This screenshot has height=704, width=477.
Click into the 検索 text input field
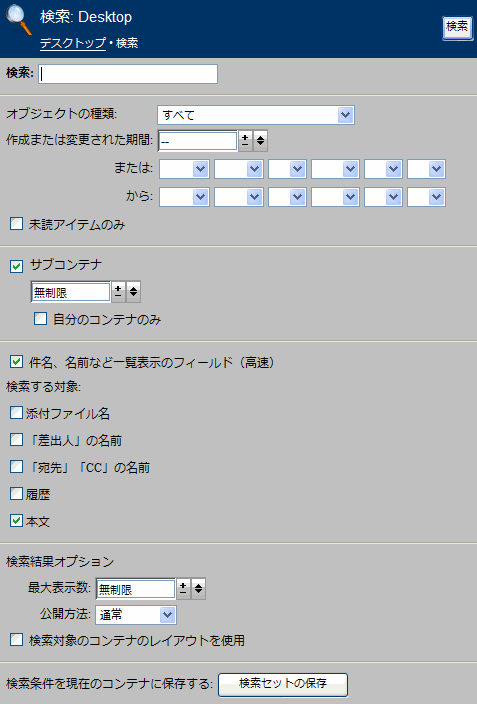pyautogui.click(x=128, y=74)
